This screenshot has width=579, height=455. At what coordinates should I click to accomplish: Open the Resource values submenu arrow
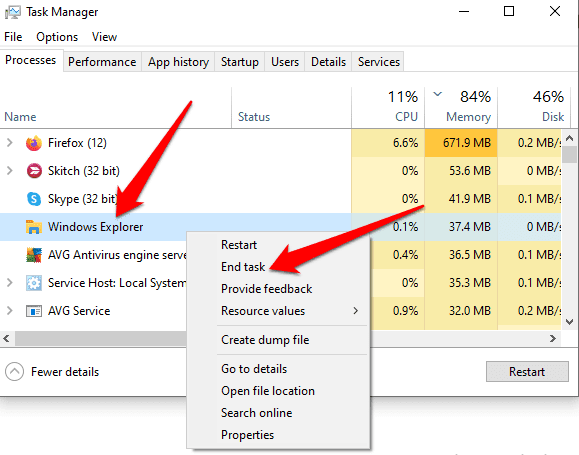(x=356, y=311)
